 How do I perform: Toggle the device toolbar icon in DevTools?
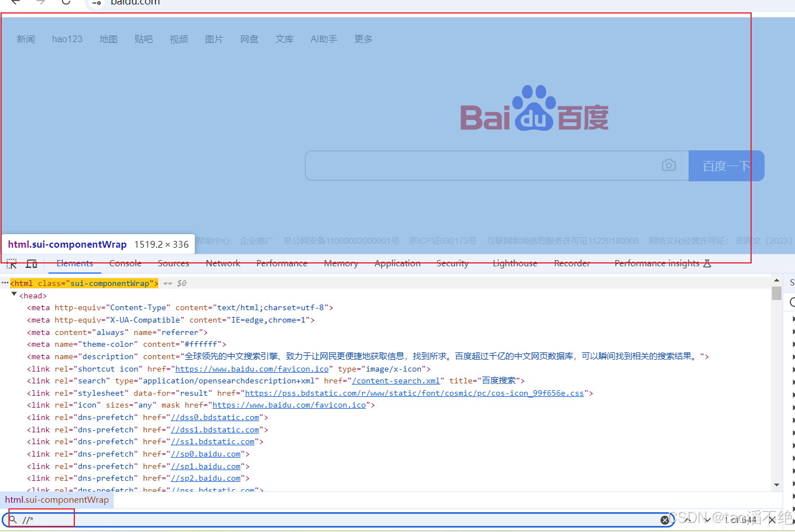tap(32, 263)
